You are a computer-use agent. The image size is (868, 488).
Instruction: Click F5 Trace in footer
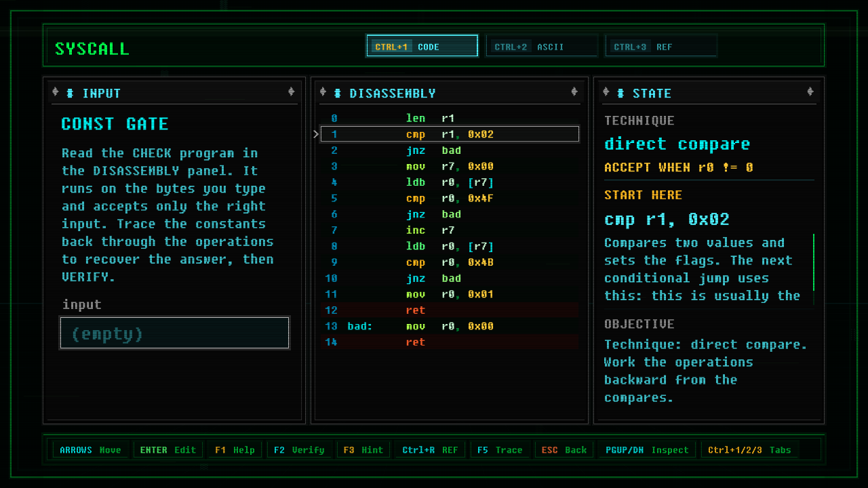point(500,449)
